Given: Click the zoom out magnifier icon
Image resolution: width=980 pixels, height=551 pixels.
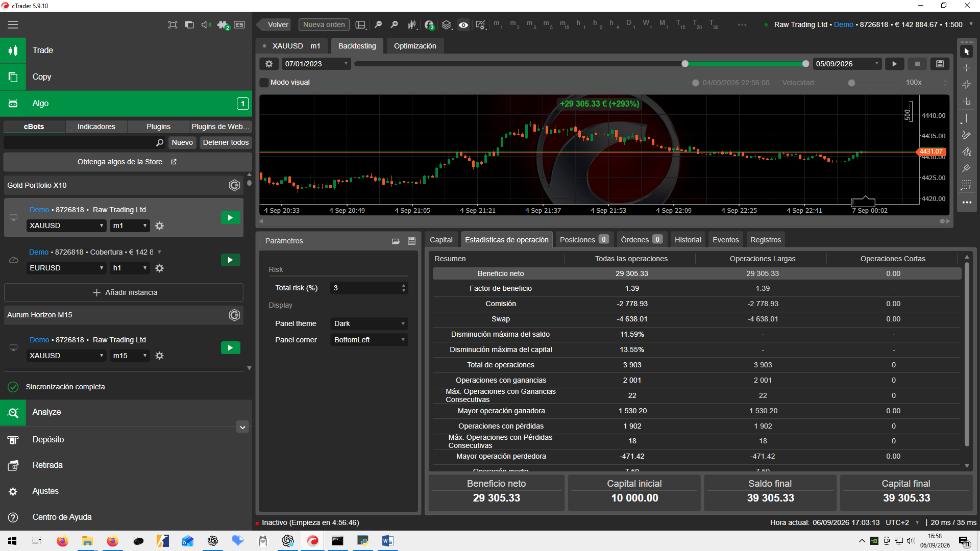Looking at the screenshot, I should (378, 24).
